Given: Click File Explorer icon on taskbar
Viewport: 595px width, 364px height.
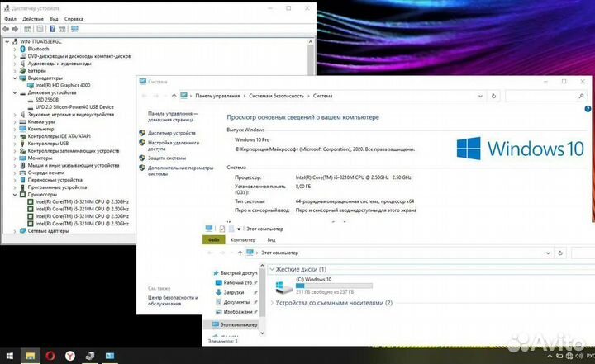Looking at the screenshot, I should [30, 356].
